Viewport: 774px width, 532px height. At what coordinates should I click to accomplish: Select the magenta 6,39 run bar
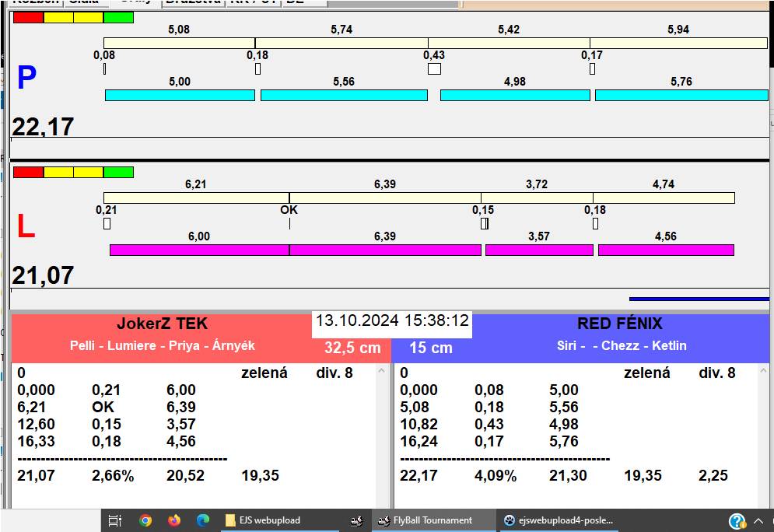[385, 250]
